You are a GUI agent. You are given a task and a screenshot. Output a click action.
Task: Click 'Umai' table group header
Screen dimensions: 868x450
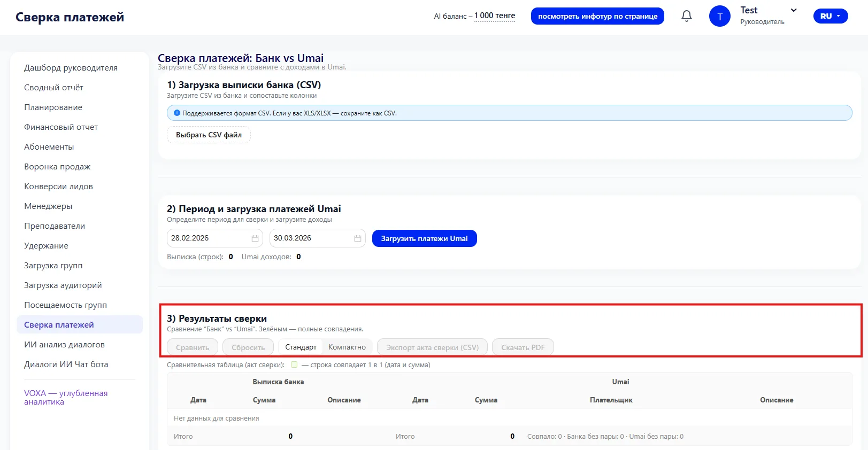tap(620, 382)
